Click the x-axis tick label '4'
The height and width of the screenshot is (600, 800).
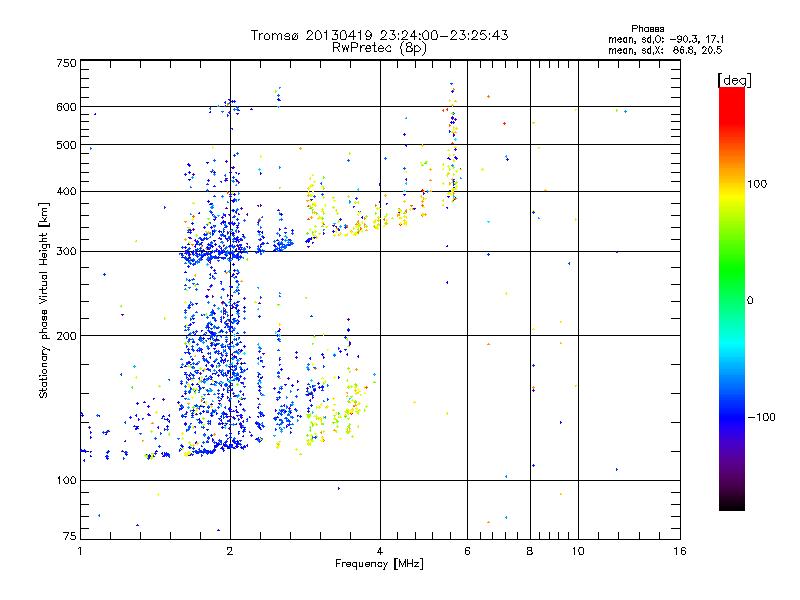tap(380, 551)
